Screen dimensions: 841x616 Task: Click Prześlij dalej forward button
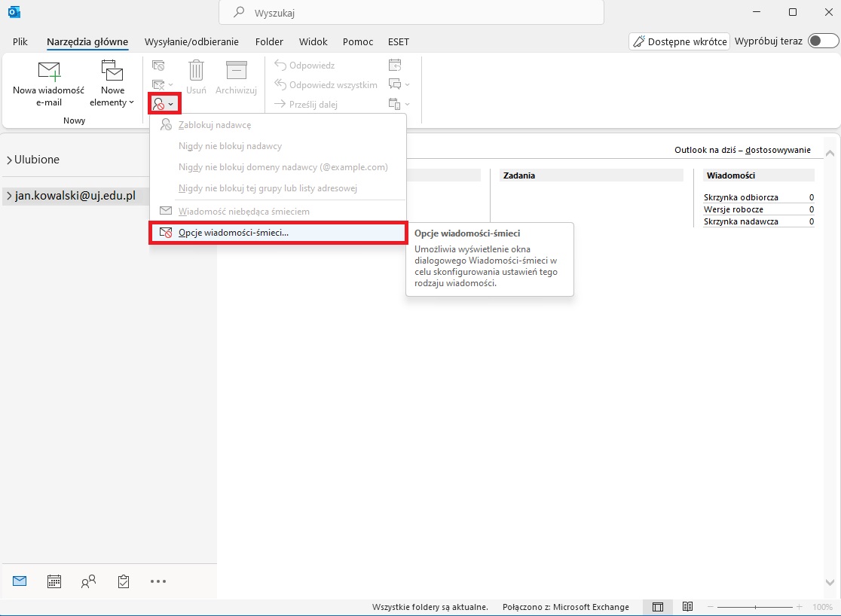point(306,105)
